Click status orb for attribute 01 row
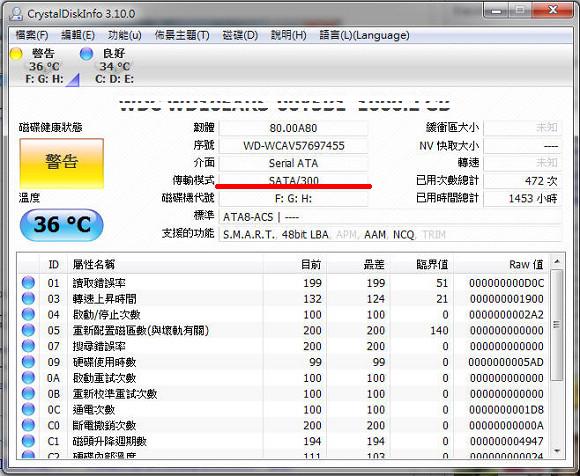The image size is (580, 476). [x=28, y=283]
